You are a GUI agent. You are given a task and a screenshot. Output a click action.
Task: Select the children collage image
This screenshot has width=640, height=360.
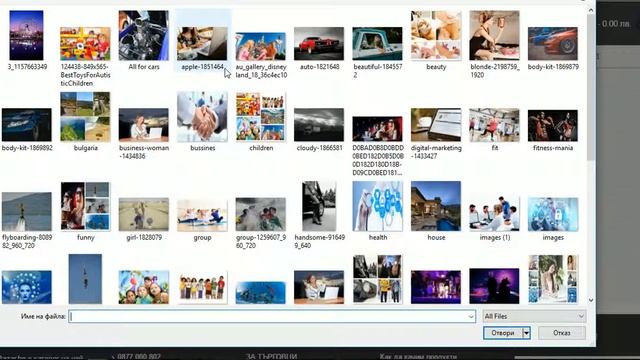pyautogui.click(x=260, y=117)
